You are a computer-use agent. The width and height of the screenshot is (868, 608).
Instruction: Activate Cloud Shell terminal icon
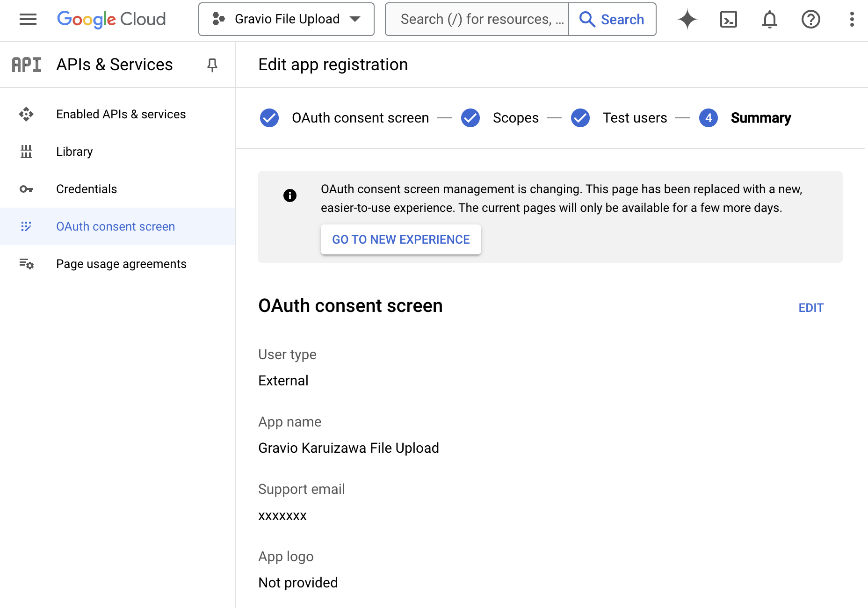click(x=729, y=19)
